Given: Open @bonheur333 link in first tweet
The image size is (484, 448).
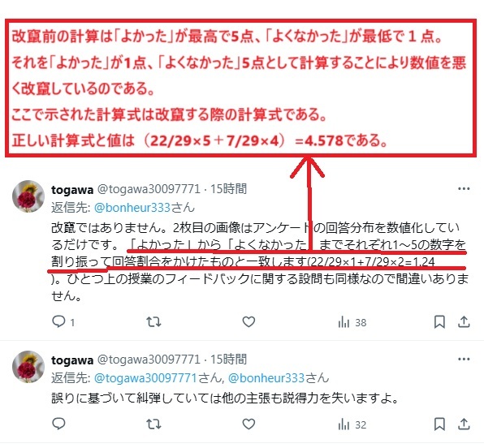Looking at the screenshot, I should tap(132, 208).
